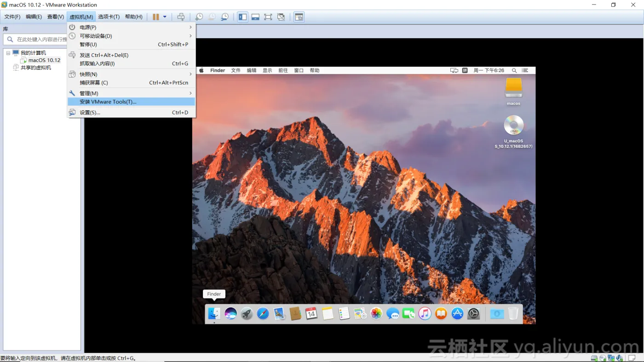Open Calendar icon showing 14
Image resolution: width=644 pixels, height=362 pixels.
click(x=311, y=314)
